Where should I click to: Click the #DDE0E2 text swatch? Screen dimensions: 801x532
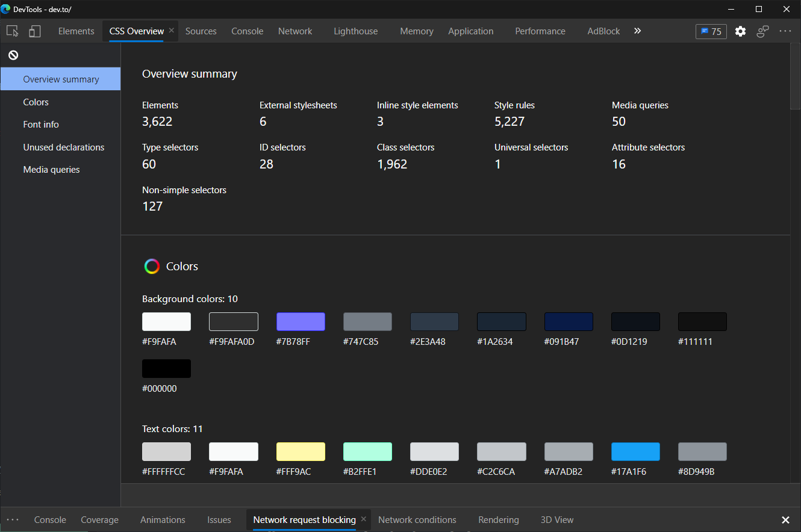434,451
